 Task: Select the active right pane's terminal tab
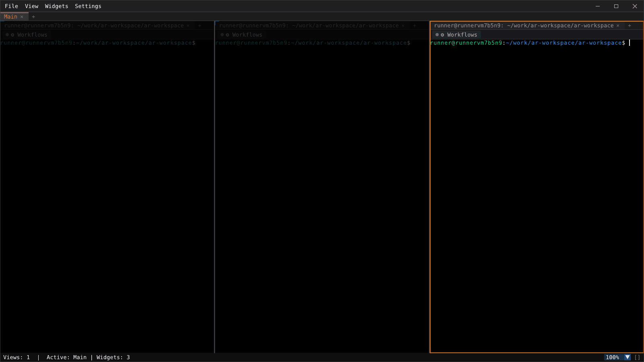524,25
